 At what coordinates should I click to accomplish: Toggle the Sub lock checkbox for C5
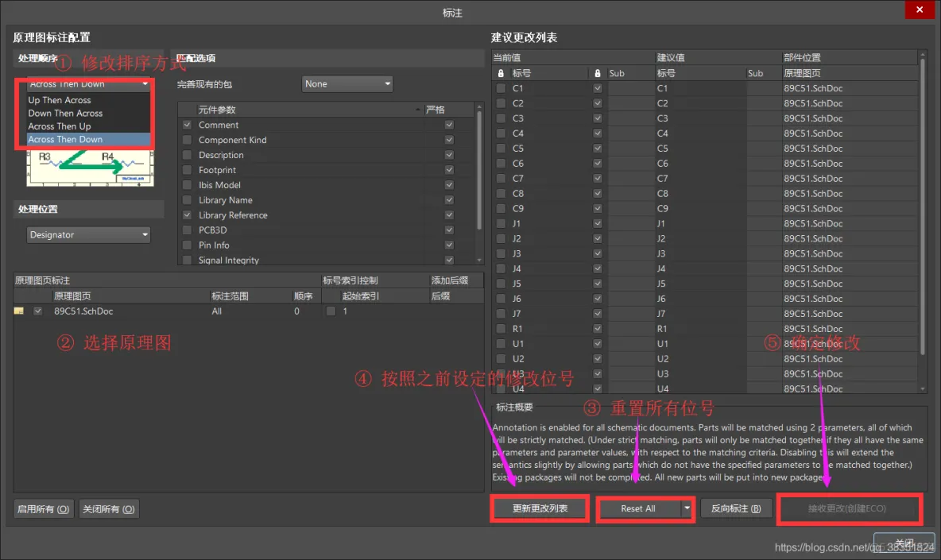[x=597, y=148]
